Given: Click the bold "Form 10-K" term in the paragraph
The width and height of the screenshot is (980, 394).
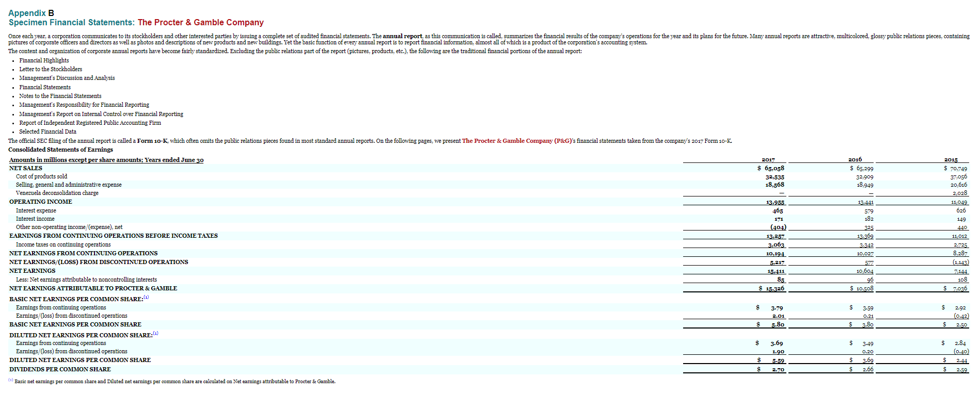Looking at the screenshot, I should click(152, 141).
